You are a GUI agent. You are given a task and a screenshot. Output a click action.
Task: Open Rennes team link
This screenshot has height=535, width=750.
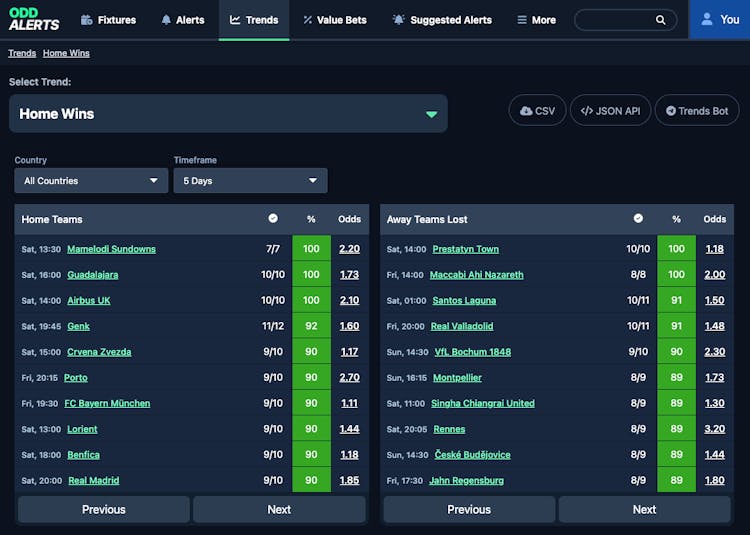click(x=449, y=429)
